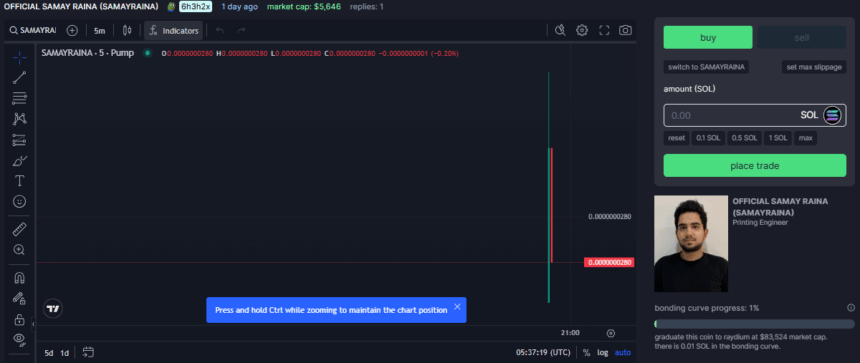Click the reset amount button

[676, 138]
